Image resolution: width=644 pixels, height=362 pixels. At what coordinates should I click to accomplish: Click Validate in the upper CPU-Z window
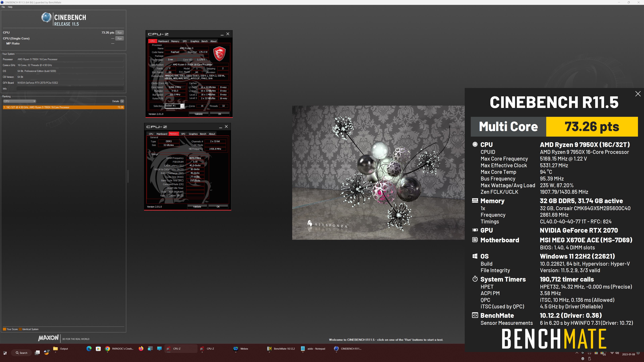coord(199,114)
